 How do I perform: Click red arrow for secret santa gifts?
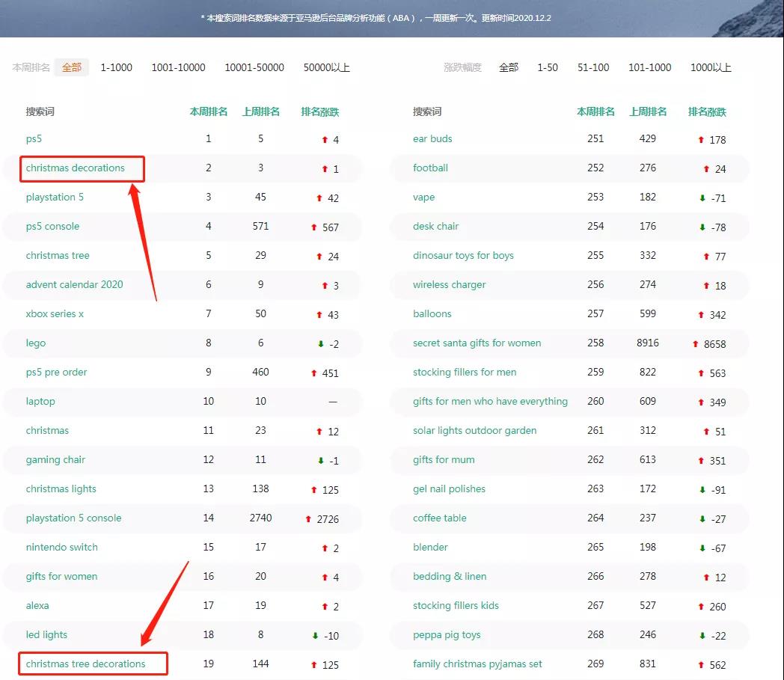pos(696,344)
